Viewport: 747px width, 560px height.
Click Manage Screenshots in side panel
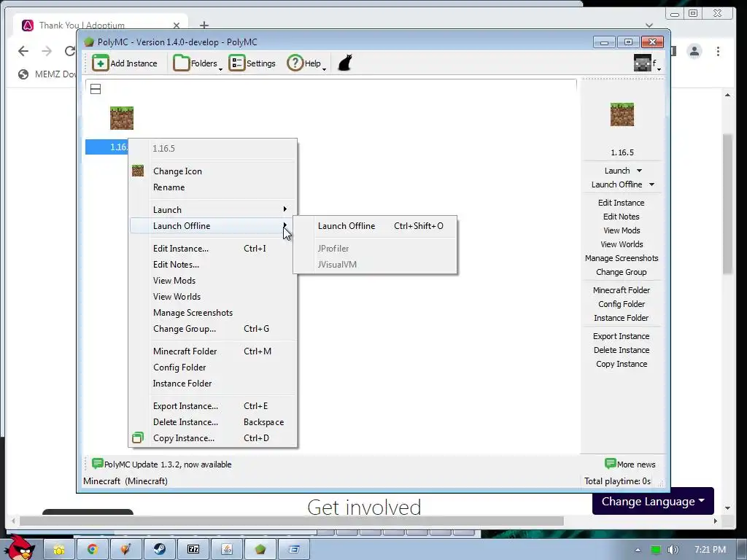[x=622, y=257]
